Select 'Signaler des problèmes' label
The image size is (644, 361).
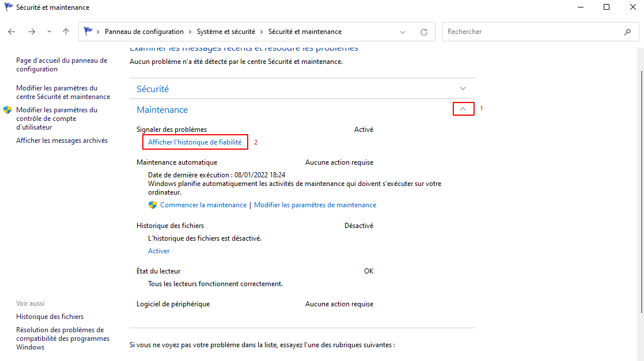pyautogui.click(x=172, y=130)
